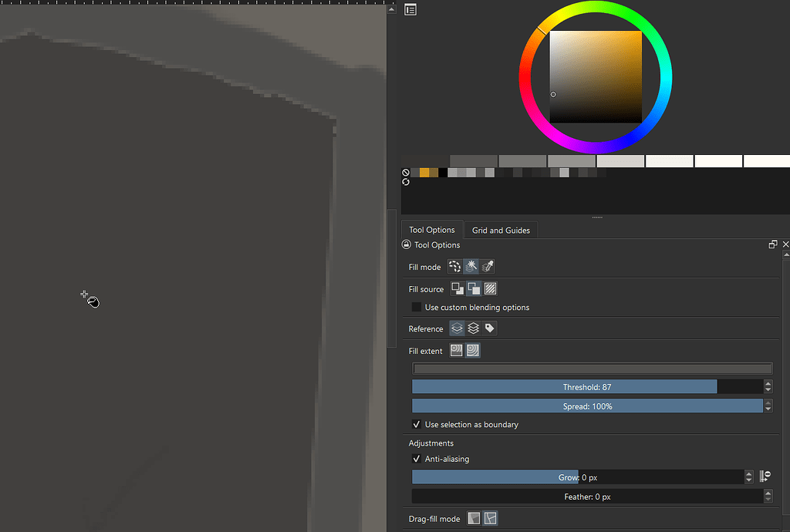Choose pattern as the fill source
Image resolution: width=790 pixels, height=532 pixels.
tap(490, 288)
